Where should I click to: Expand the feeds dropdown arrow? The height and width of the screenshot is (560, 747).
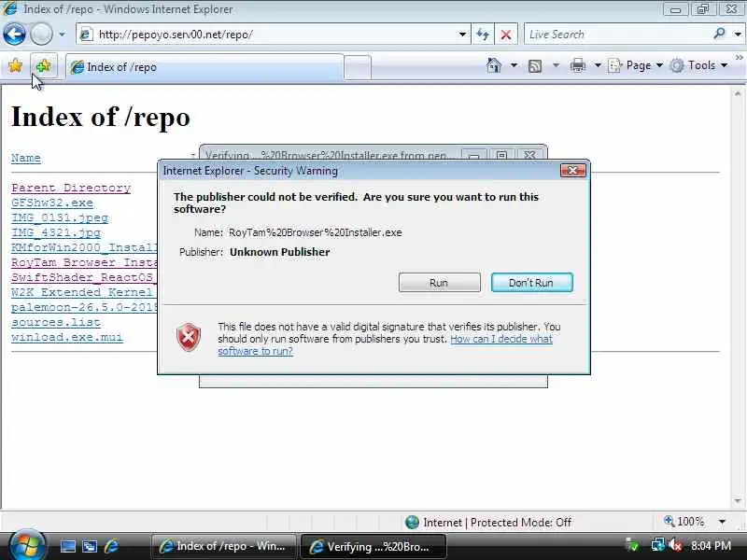pyautogui.click(x=556, y=65)
